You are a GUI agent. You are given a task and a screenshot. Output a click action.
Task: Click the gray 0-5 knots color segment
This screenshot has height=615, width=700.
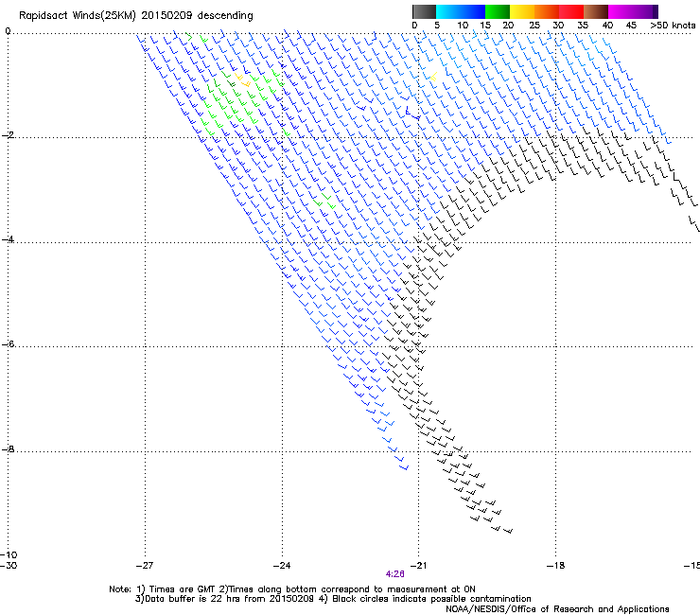tap(424, 11)
